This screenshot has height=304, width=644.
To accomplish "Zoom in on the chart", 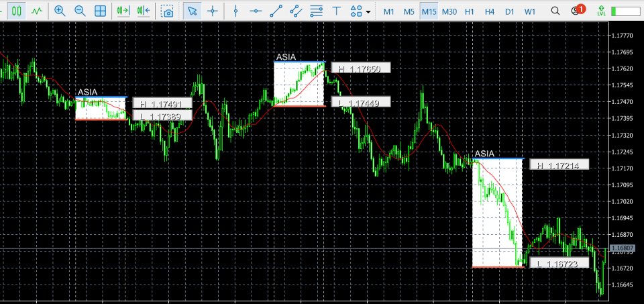I will [60, 11].
